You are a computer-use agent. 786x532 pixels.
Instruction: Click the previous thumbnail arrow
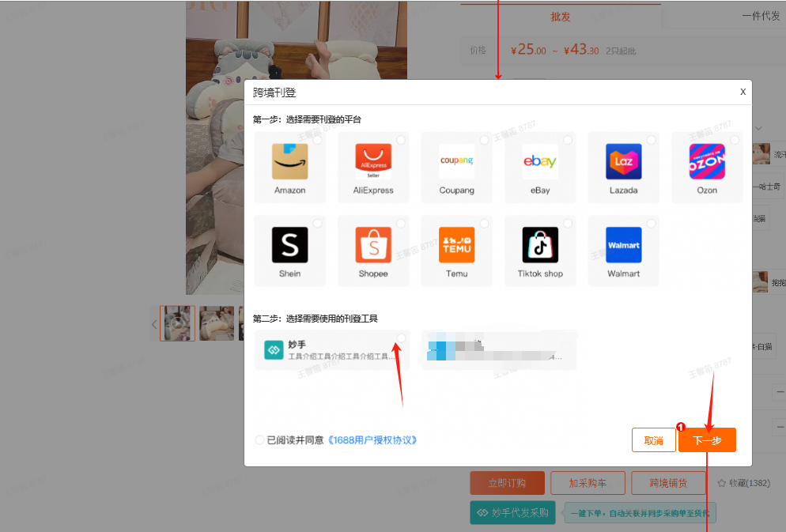tap(154, 324)
